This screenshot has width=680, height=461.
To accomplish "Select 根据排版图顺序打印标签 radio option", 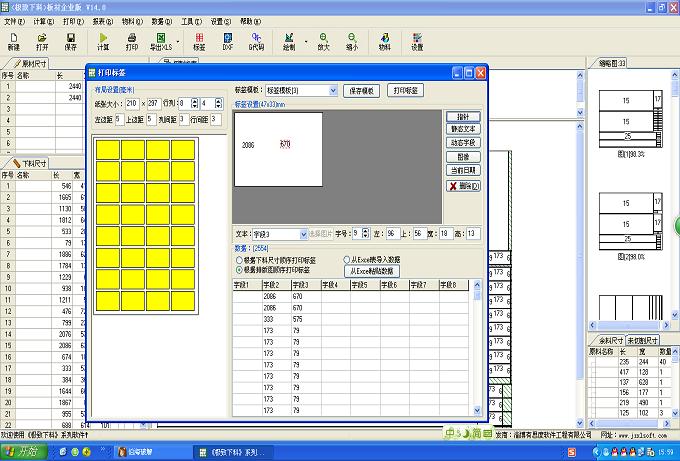I will coord(238,269).
